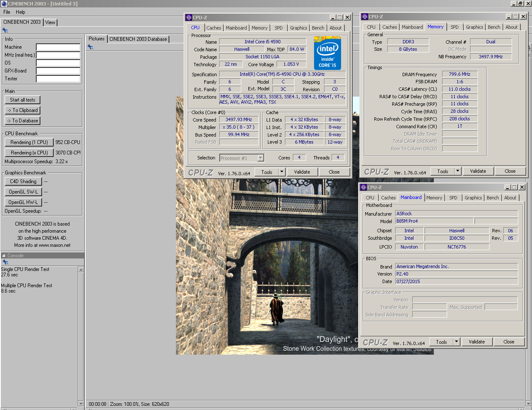Click CINEBENCH app icon in title bar
The height and width of the screenshot is (410, 532).
[x=4, y=4]
